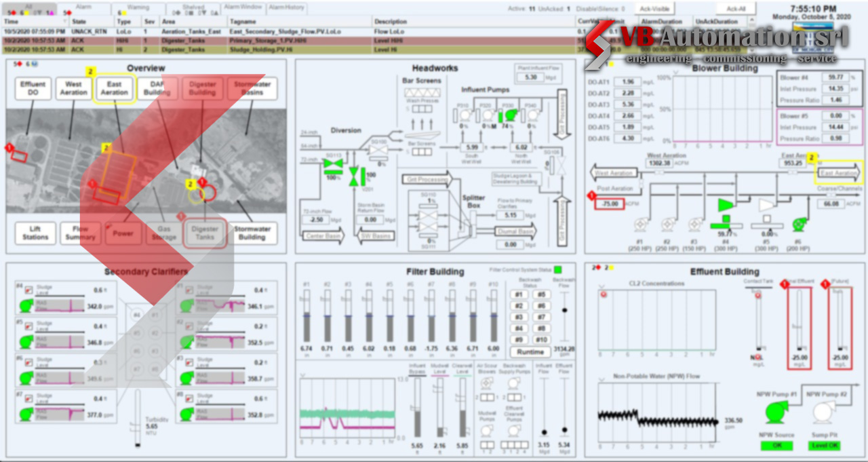Select NPW Pump #2 icon
The height and width of the screenshot is (462, 868).
[823, 411]
